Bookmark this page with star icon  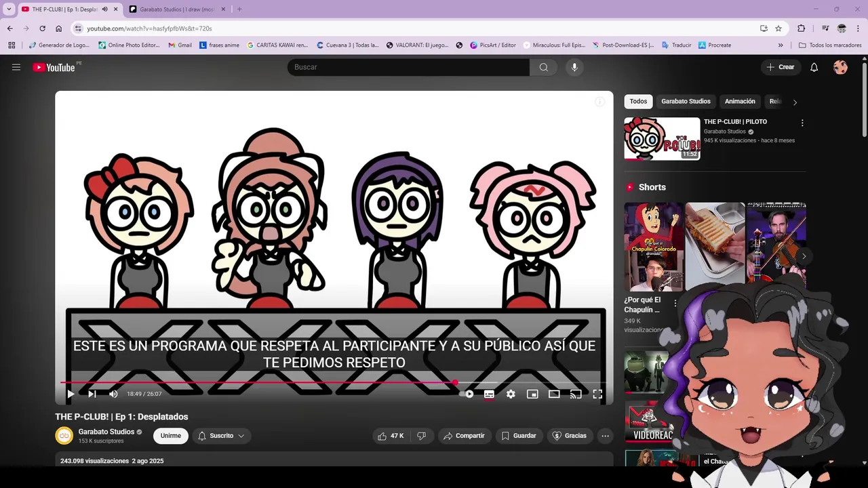click(778, 28)
